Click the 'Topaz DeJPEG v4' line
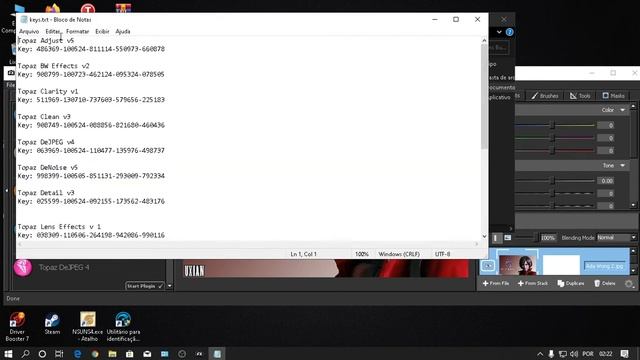The width and height of the screenshot is (640, 360). [x=46, y=142]
